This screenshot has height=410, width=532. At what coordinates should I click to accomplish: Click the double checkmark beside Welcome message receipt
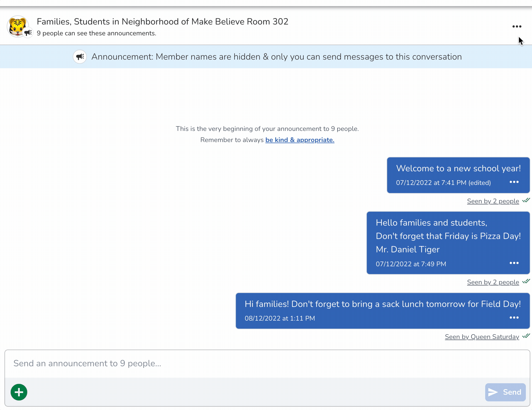[526, 200]
